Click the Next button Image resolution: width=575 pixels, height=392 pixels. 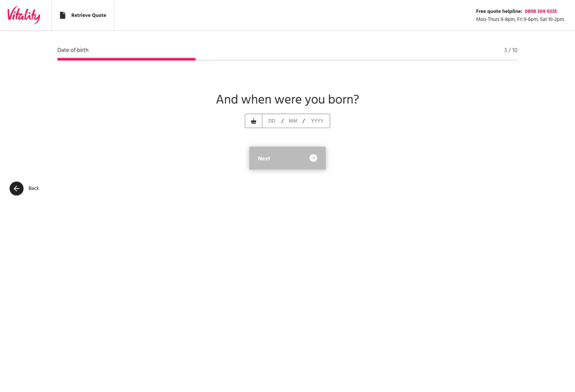pyautogui.click(x=287, y=158)
